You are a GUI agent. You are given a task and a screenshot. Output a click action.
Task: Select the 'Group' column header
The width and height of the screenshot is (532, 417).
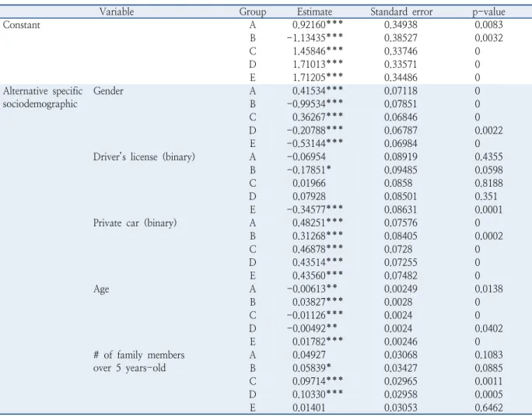pos(253,12)
